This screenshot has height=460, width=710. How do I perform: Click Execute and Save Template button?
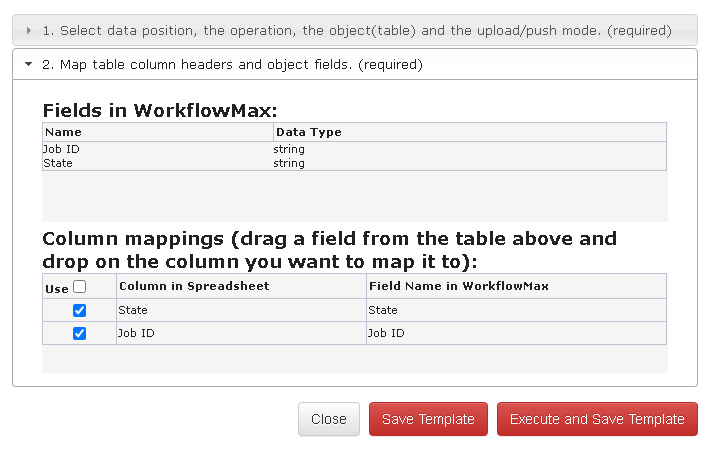coord(597,419)
